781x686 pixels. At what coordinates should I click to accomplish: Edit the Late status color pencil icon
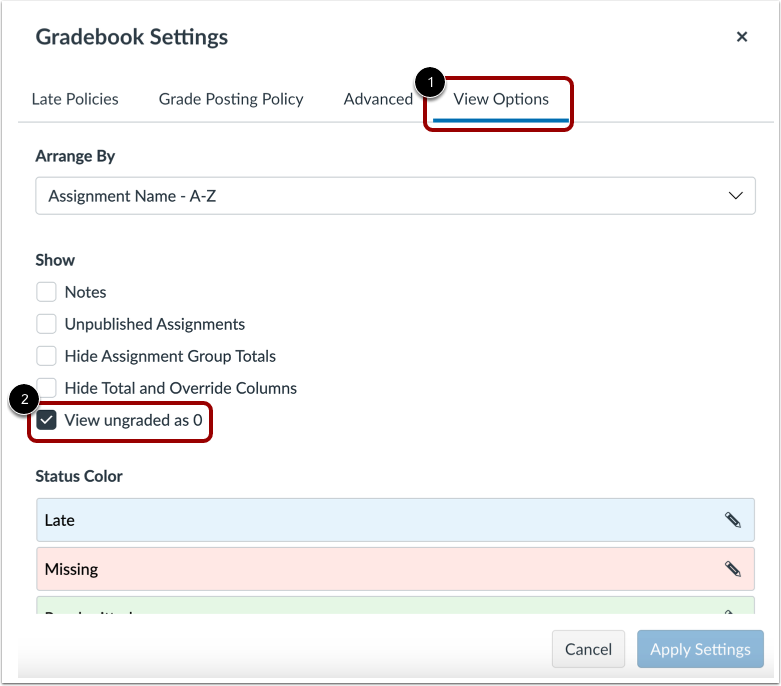coord(732,520)
